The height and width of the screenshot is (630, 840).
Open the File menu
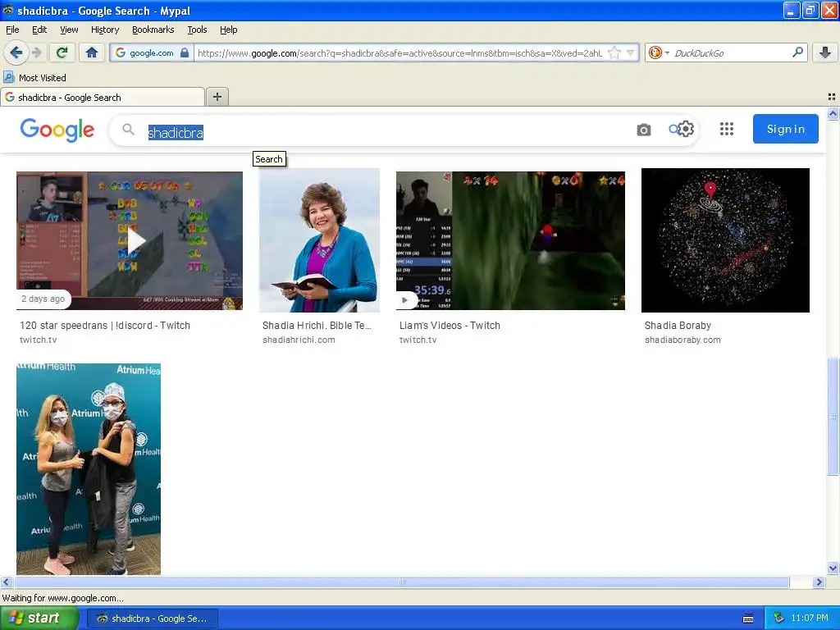click(x=12, y=30)
